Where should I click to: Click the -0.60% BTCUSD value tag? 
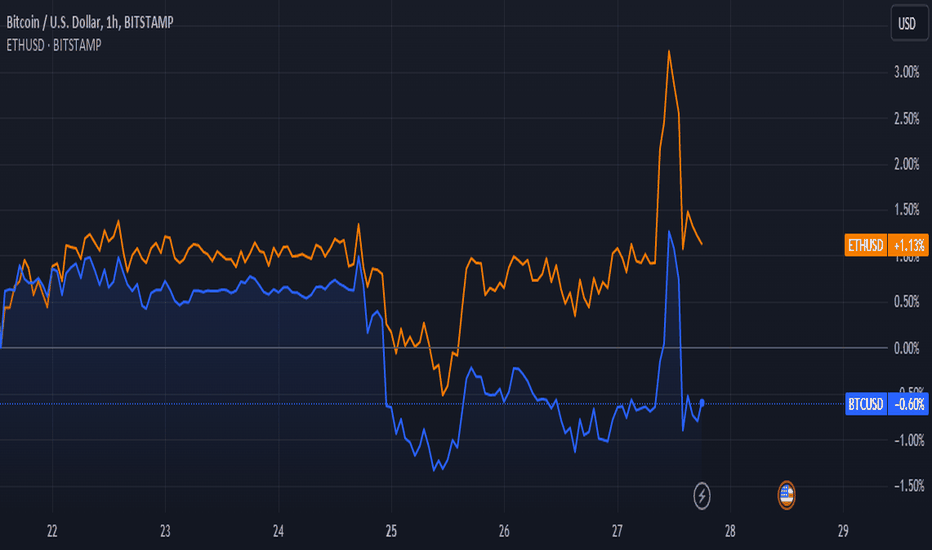click(908, 404)
